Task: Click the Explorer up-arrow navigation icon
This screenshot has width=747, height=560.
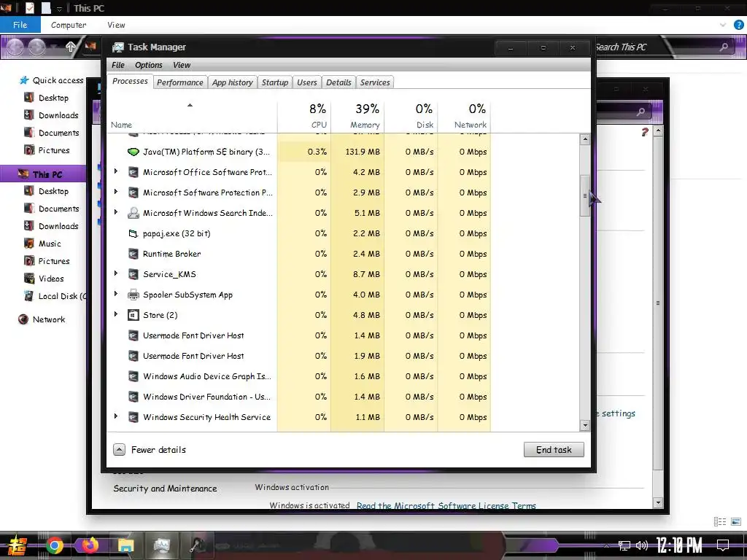Action: pyautogui.click(x=71, y=47)
